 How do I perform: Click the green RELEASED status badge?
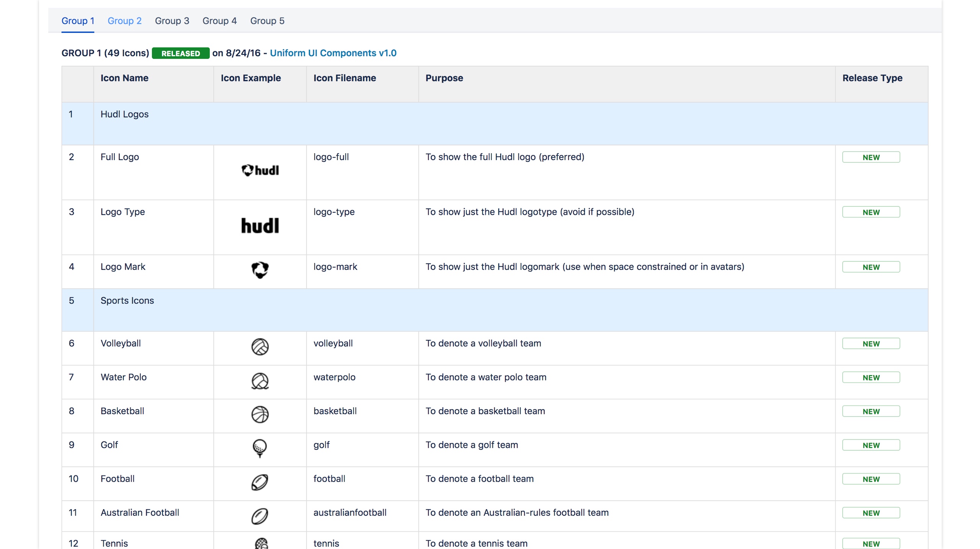pyautogui.click(x=180, y=53)
